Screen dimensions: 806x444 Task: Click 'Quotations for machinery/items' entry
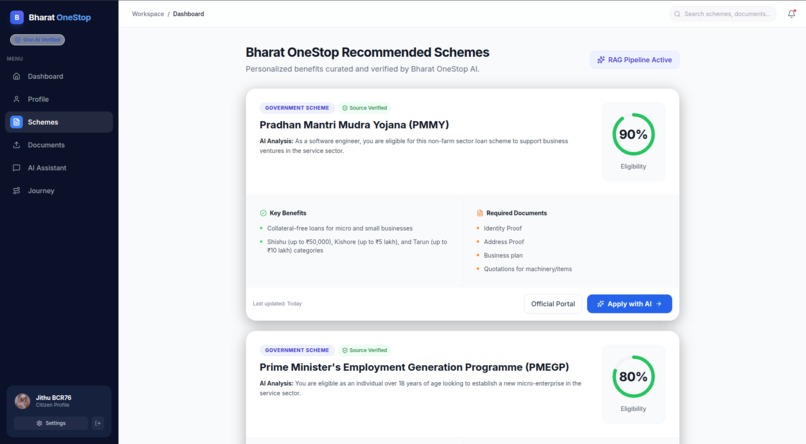point(527,269)
